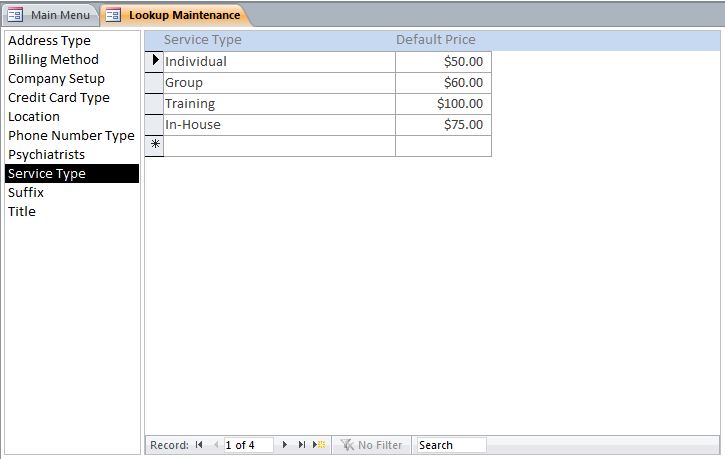Screen dimensions: 725x459
Task: Click the $60.00 default price cell
Action: click(x=443, y=83)
